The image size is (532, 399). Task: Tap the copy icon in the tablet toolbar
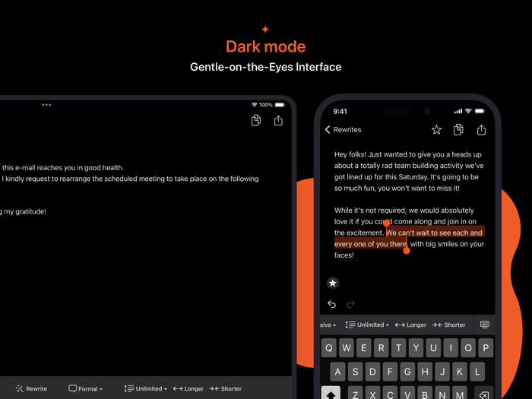point(256,120)
